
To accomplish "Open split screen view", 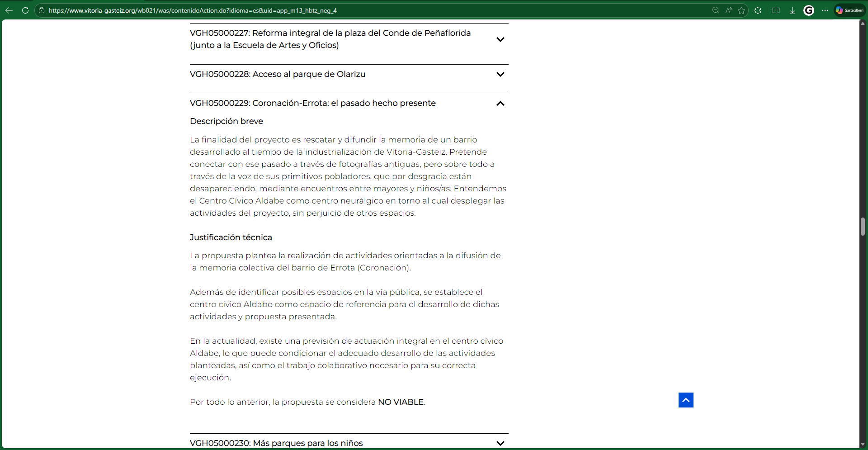I will click(x=776, y=10).
